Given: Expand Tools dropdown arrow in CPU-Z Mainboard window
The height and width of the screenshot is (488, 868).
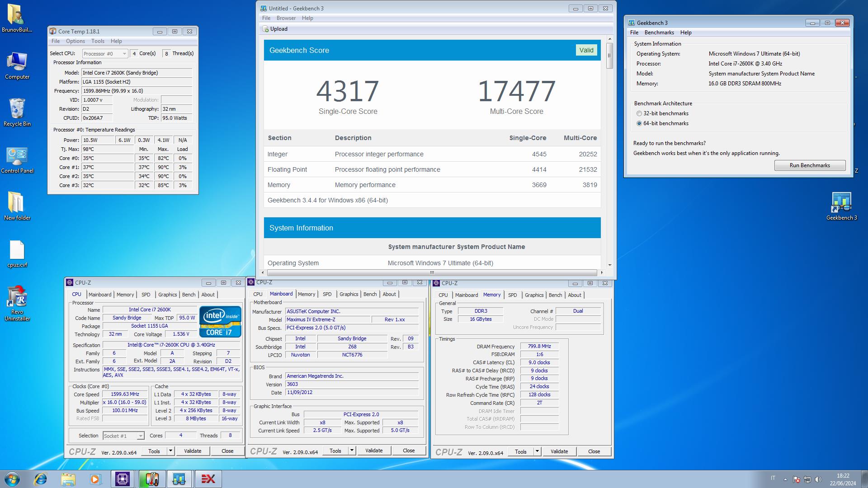Looking at the screenshot, I should click(352, 450).
